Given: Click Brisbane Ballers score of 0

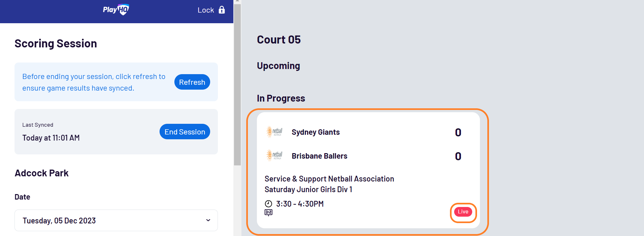Looking at the screenshot, I should [x=458, y=156].
